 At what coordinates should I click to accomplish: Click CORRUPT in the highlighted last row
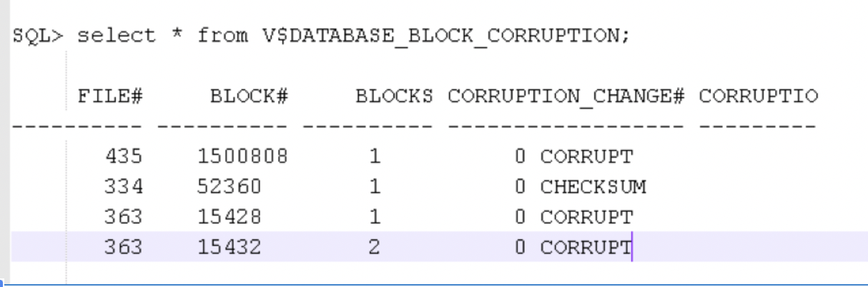(586, 248)
